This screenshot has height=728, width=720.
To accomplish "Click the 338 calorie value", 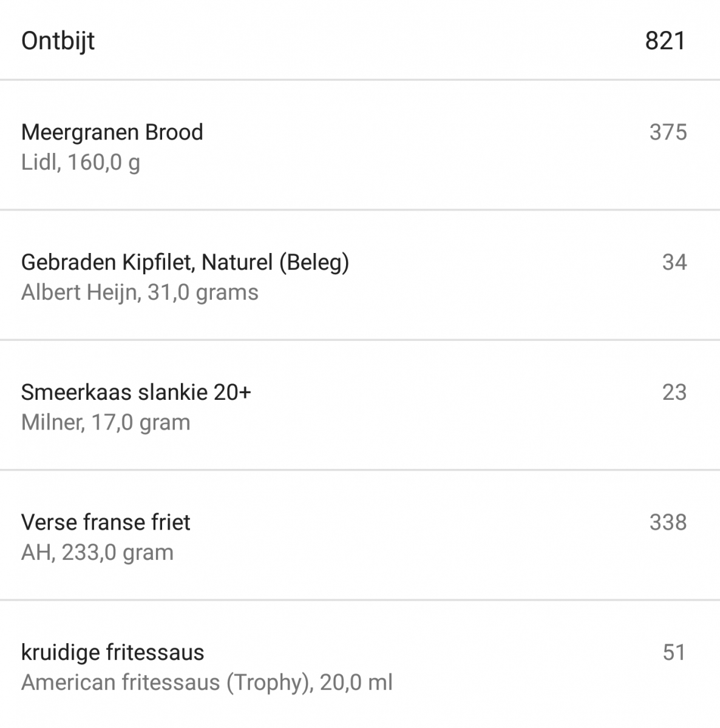I will pyautogui.click(x=668, y=522).
